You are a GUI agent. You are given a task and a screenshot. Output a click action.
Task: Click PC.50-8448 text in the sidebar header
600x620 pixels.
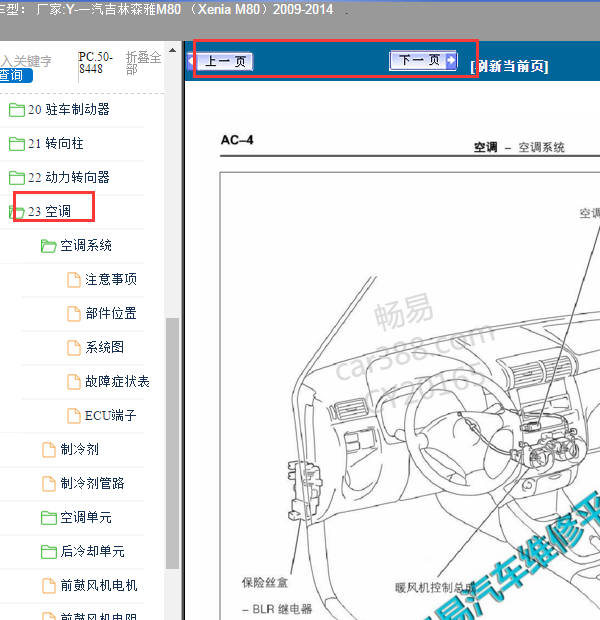coord(95,62)
